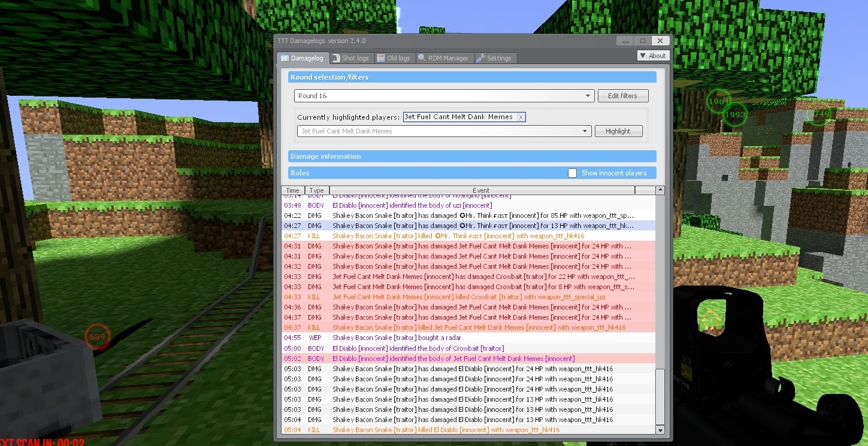The width and height of the screenshot is (868, 446).
Task: Open the Old logs tab
Action: pos(394,58)
